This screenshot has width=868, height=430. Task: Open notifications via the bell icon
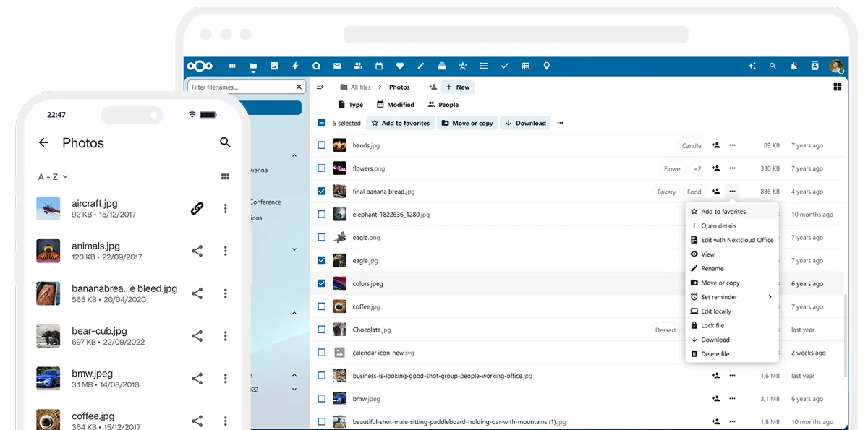pos(793,66)
